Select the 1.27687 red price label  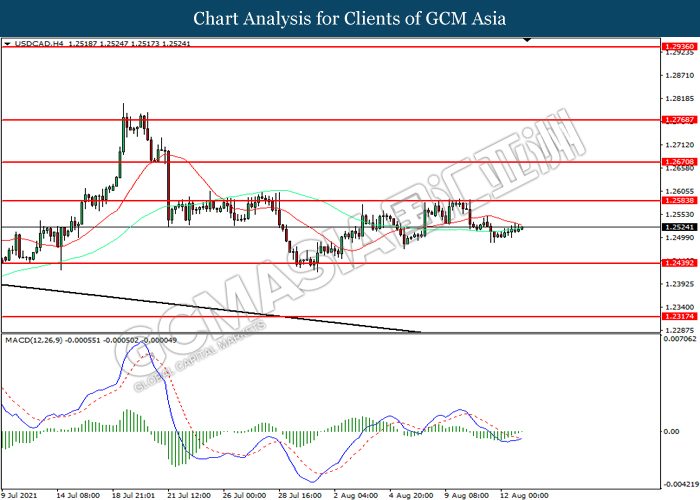click(x=679, y=120)
